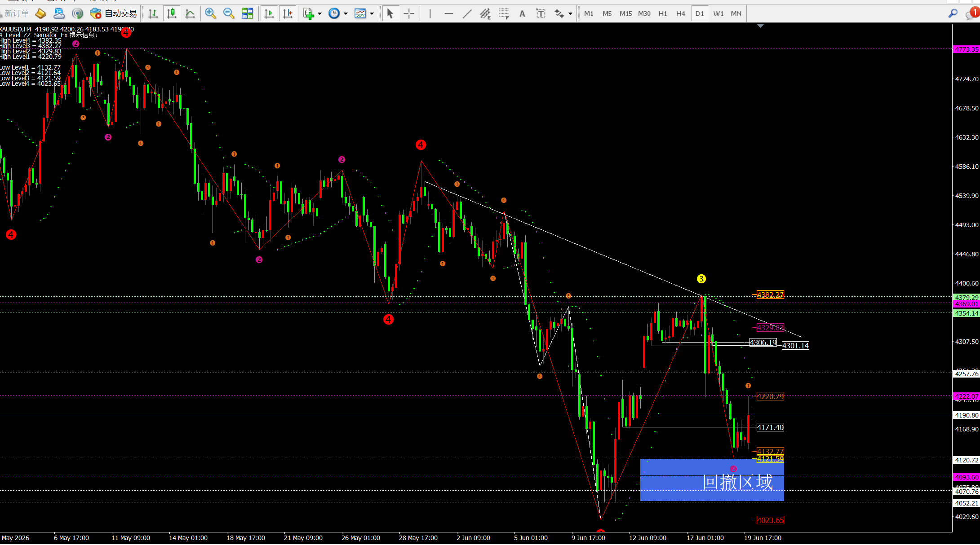The width and height of the screenshot is (980, 545).
Task: Switch timeframe to H4
Action: pyautogui.click(x=680, y=13)
